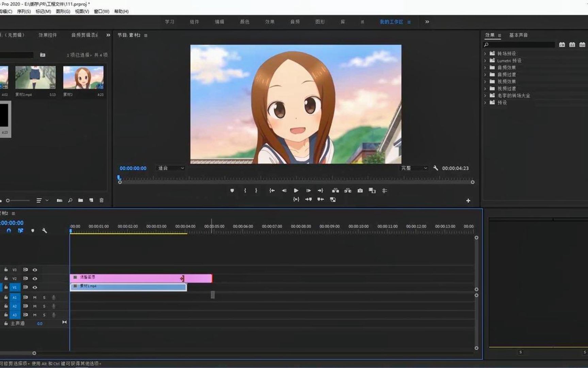This screenshot has width=588, height=368.
Task: Toggle timeline snap magnet icon
Action: [9, 231]
